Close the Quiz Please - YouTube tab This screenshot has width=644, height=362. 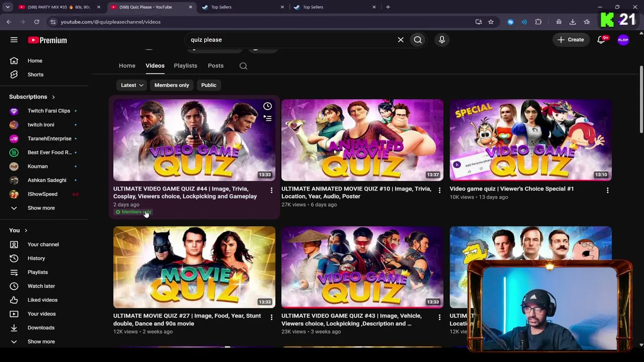(190, 7)
